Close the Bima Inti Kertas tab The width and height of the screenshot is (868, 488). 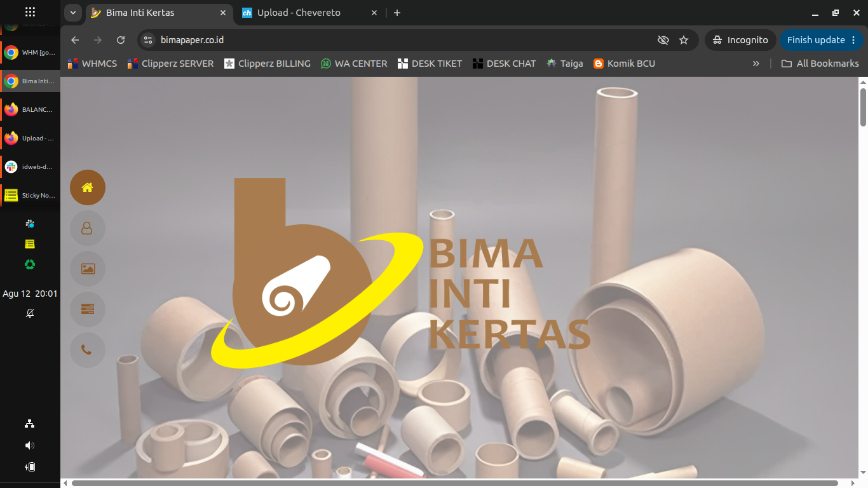coord(223,13)
